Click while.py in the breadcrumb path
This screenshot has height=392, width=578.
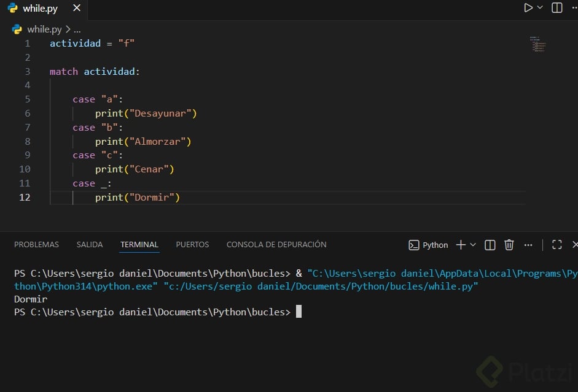(x=44, y=29)
